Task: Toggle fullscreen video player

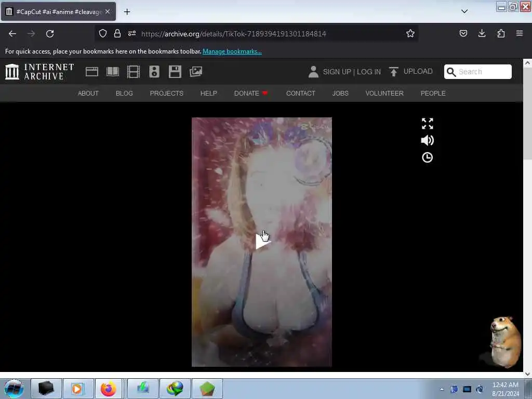Action: coord(427,124)
